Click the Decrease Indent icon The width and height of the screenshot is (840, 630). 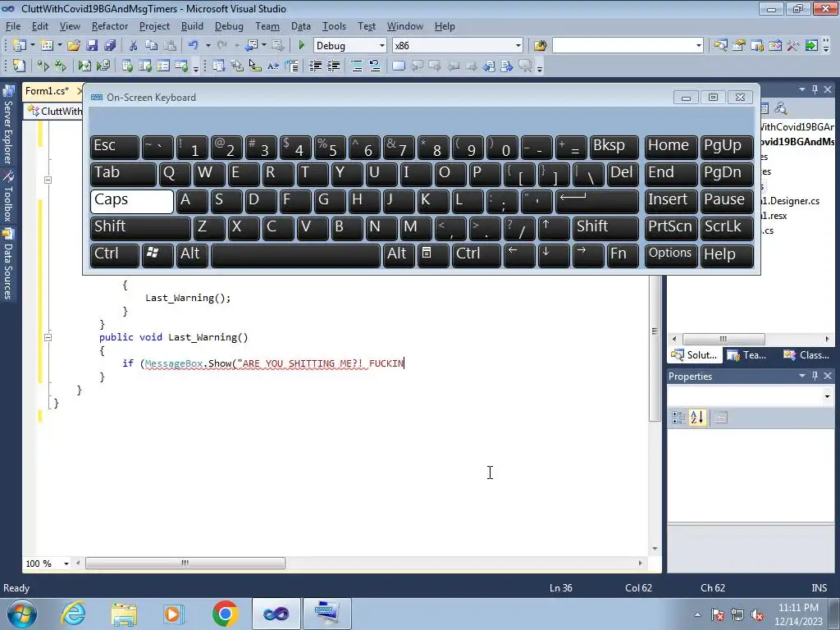point(316,66)
